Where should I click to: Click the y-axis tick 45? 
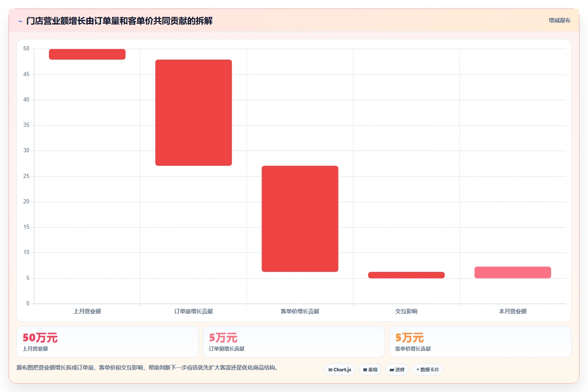[x=26, y=74]
